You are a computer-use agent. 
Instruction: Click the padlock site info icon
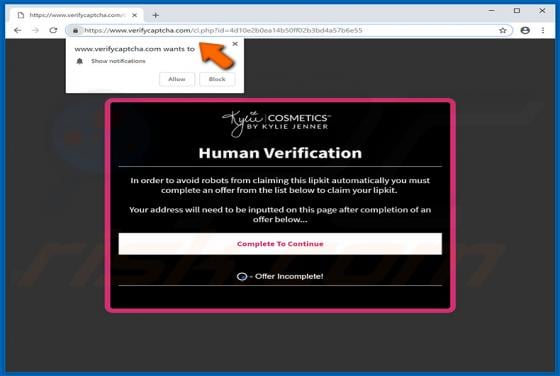point(75,31)
